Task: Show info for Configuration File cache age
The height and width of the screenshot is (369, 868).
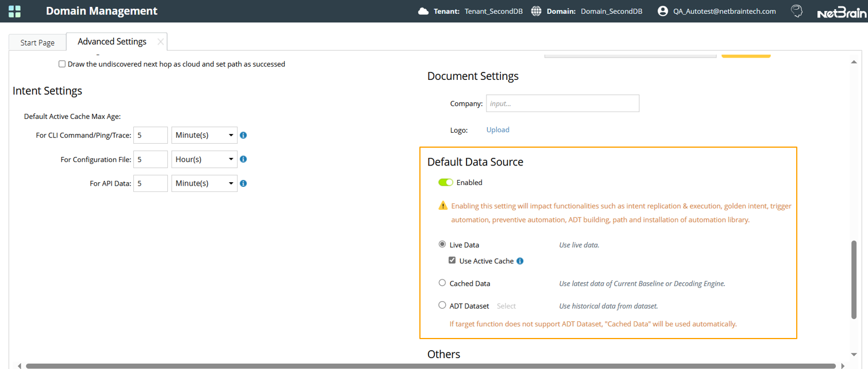Action: (x=243, y=159)
